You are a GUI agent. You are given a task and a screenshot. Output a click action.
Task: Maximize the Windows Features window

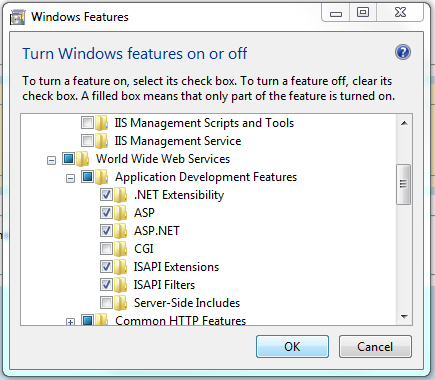(x=363, y=13)
